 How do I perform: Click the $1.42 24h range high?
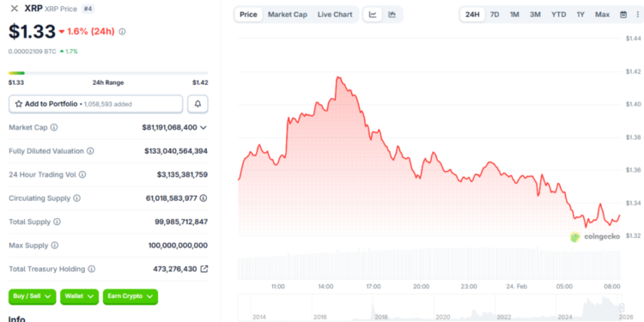200,82
